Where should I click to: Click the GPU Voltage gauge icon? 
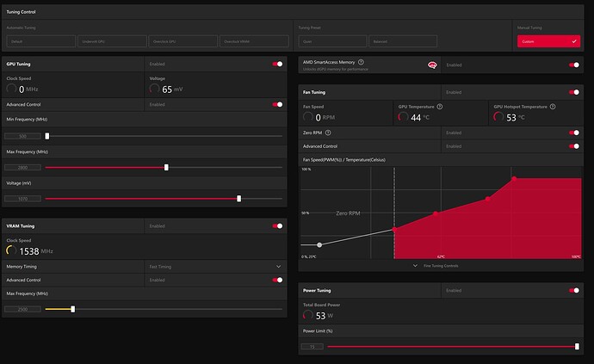154,89
